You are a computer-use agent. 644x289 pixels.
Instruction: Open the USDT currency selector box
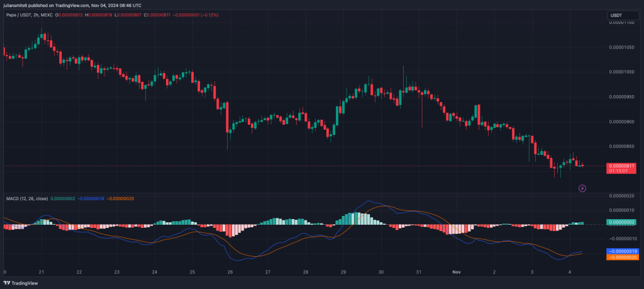pyautogui.click(x=623, y=15)
